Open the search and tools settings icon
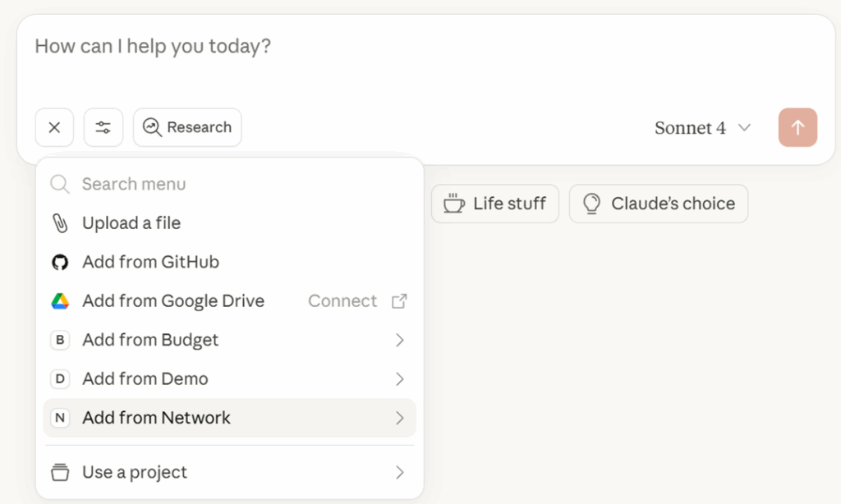 (103, 127)
